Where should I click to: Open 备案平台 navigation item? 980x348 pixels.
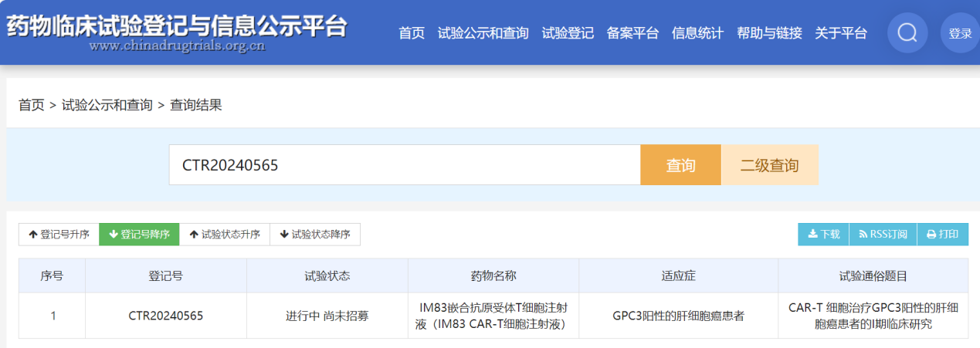click(632, 33)
